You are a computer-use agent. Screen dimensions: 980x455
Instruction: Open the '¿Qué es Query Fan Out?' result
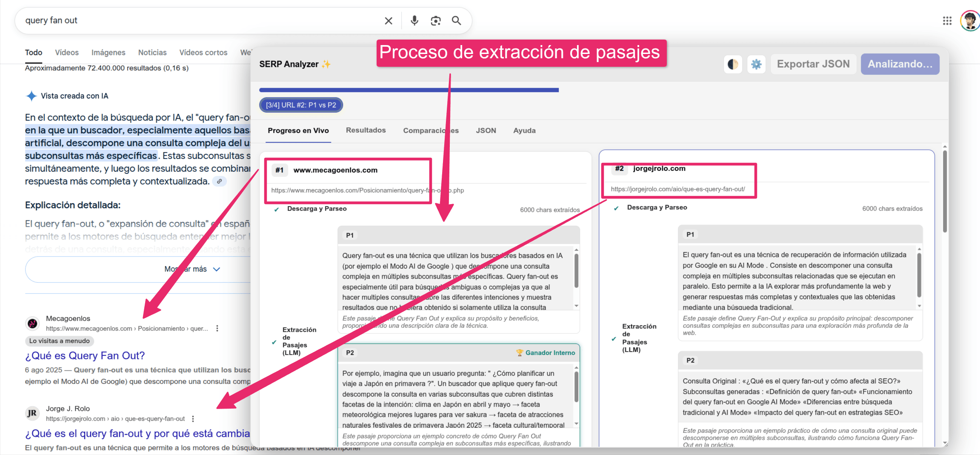(x=85, y=355)
